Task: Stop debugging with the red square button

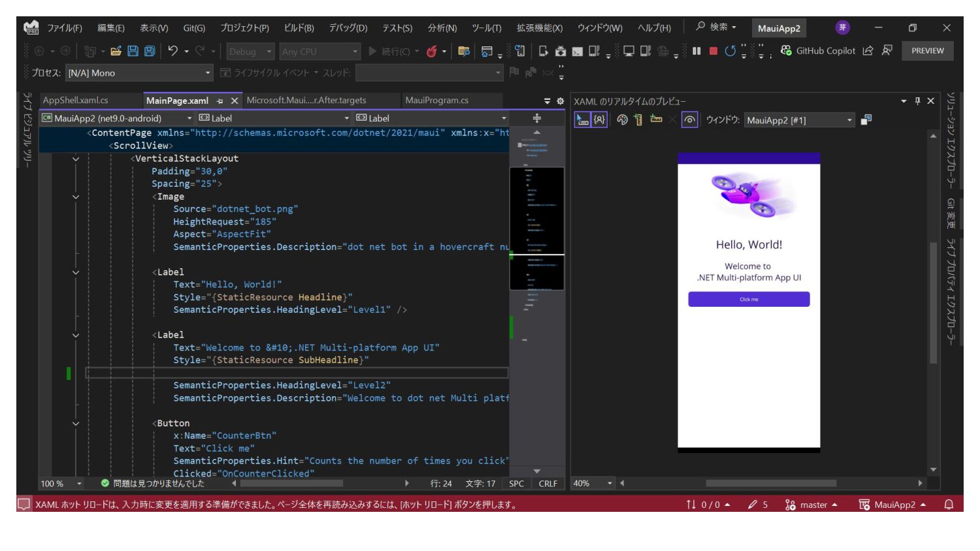Action: pos(713,51)
